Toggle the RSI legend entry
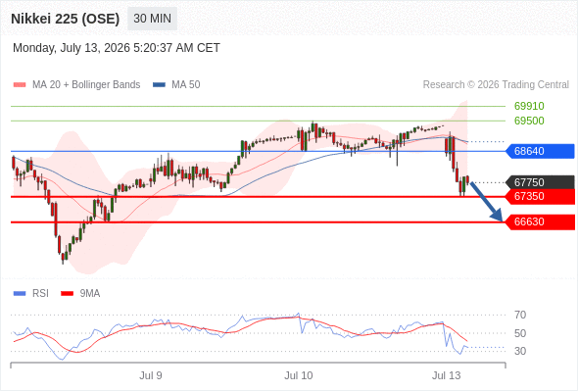This screenshot has height=392, width=578. pyautogui.click(x=31, y=294)
